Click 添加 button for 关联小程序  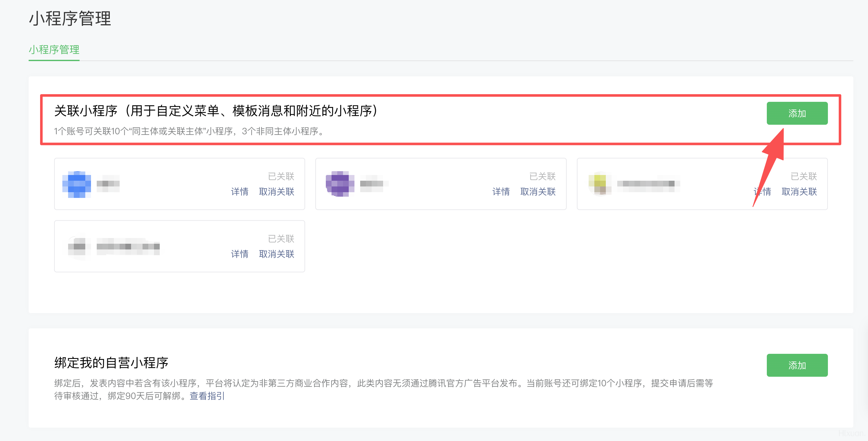[797, 114]
